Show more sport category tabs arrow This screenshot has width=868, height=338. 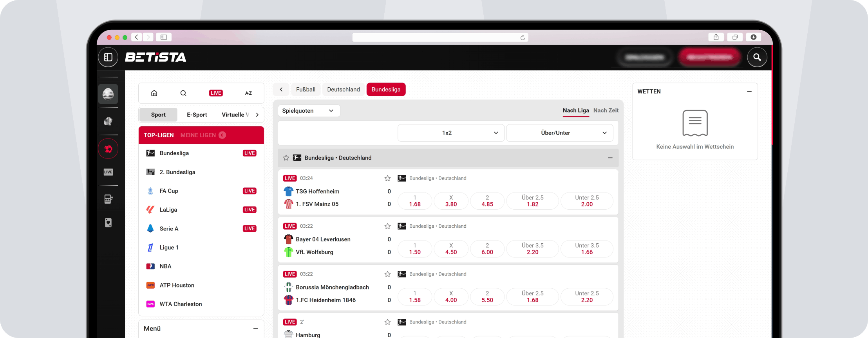257,115
